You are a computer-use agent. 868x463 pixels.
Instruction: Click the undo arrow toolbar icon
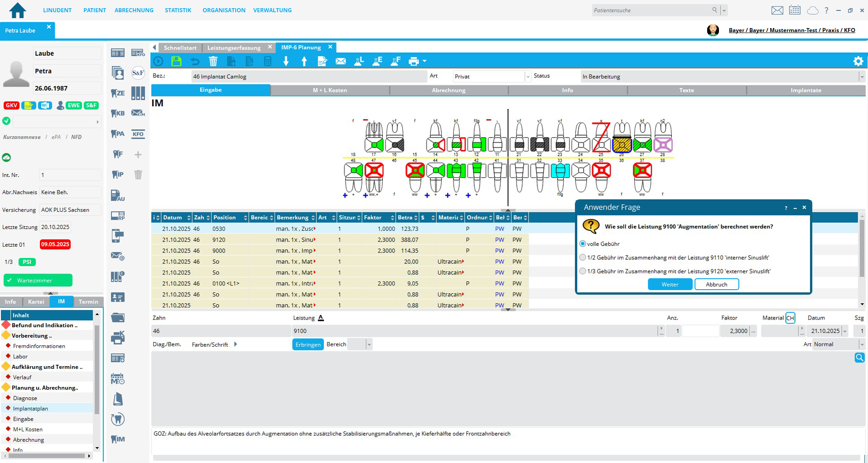[x=195, y=61]
